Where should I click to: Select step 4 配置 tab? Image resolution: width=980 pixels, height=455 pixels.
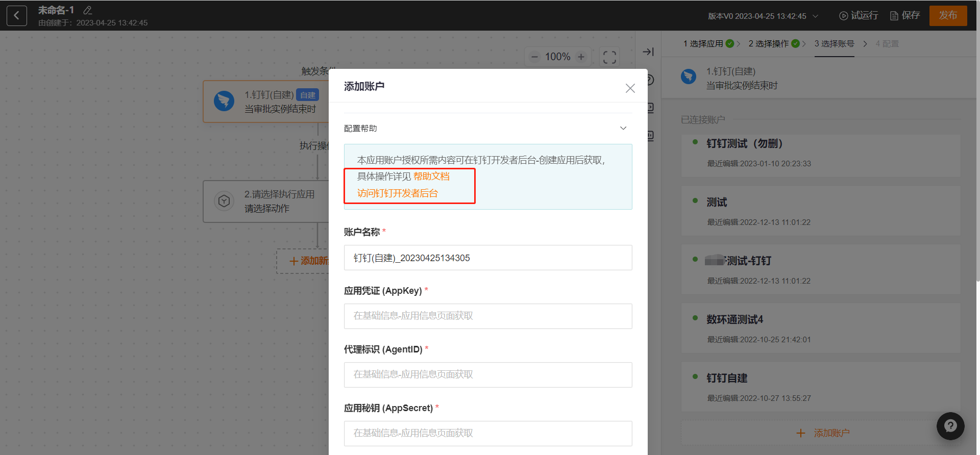click(x=887, y=44)
